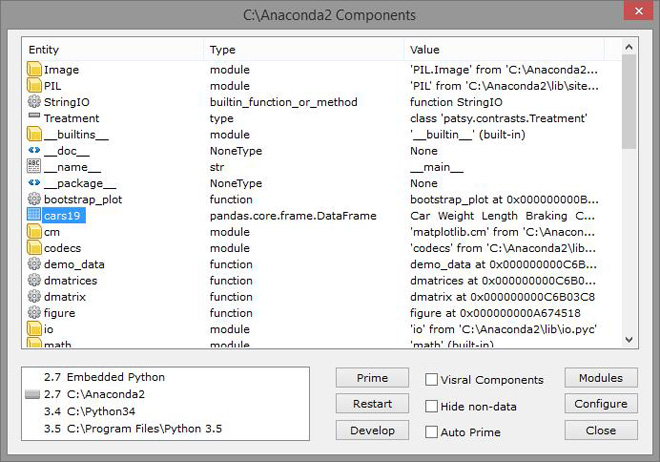The image size is (660, 462).
Task: Click the string icon beside __name__
Action: pos(34,167)
